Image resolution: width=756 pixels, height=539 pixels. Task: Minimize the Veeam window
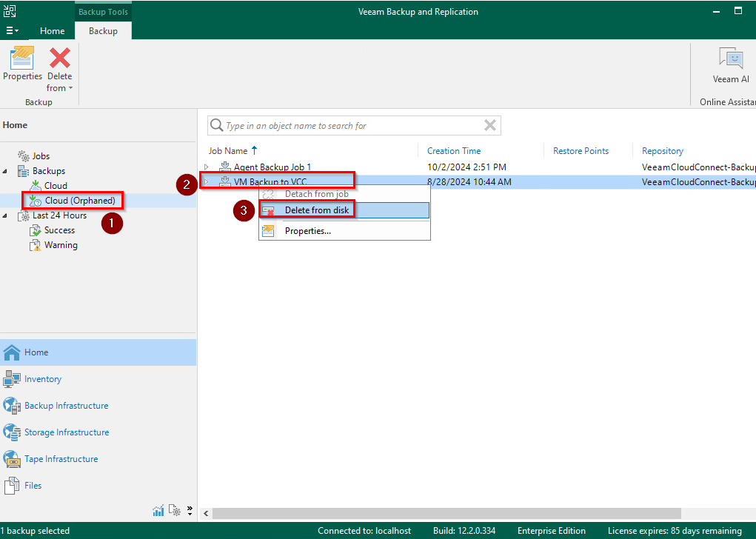[717, 11]
